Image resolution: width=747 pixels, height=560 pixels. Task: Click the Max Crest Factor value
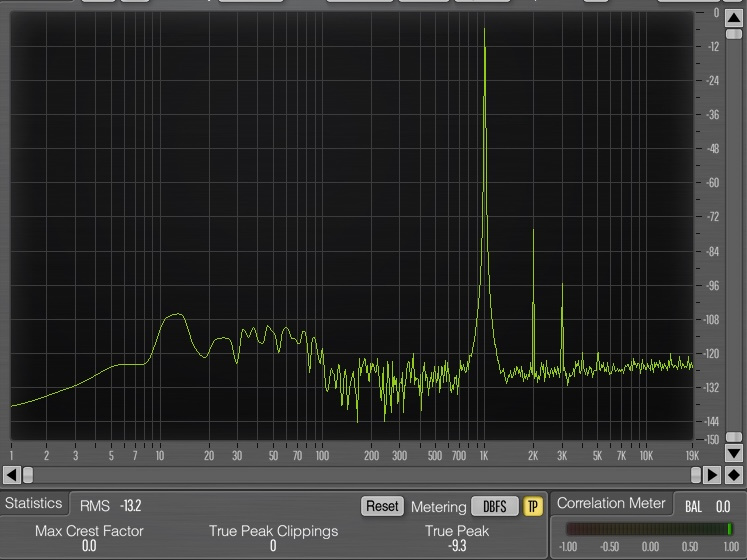[x=89, y=546]
